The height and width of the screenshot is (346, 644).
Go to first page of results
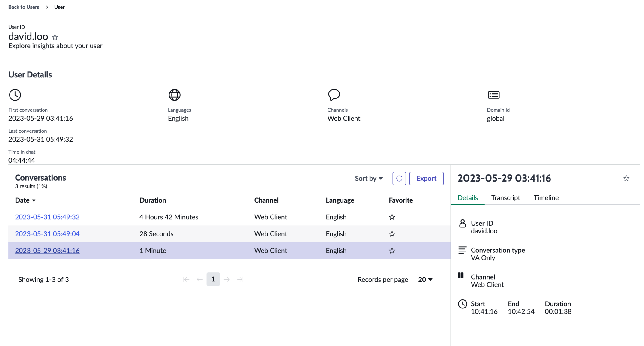(186, 279)
